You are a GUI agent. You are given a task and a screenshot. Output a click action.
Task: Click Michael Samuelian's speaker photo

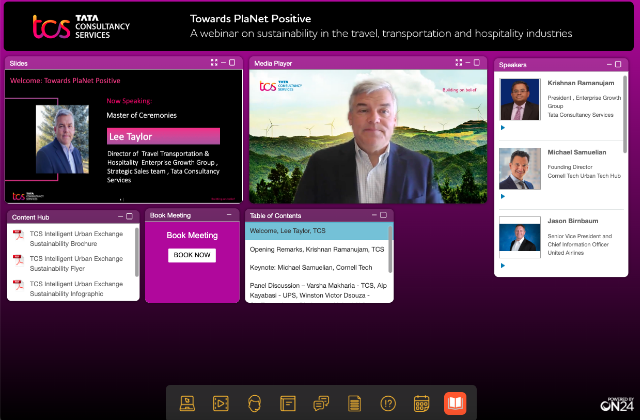point(520,169)
